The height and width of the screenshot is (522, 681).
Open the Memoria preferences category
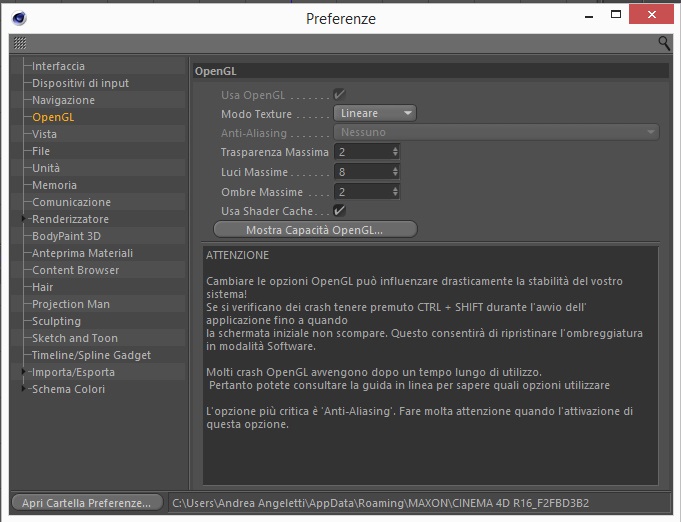(54, 185)
